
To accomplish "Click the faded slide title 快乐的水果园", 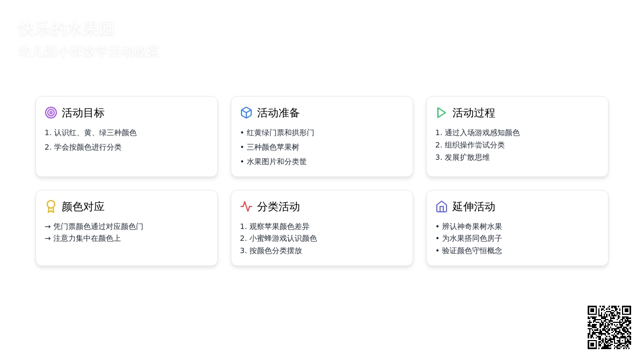I will (67, 29).
